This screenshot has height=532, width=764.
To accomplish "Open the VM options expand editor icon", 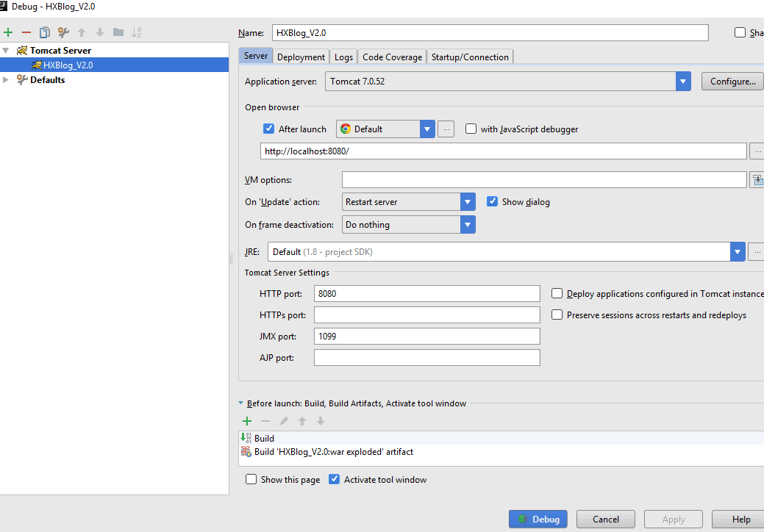I will (x=757, y=180).
